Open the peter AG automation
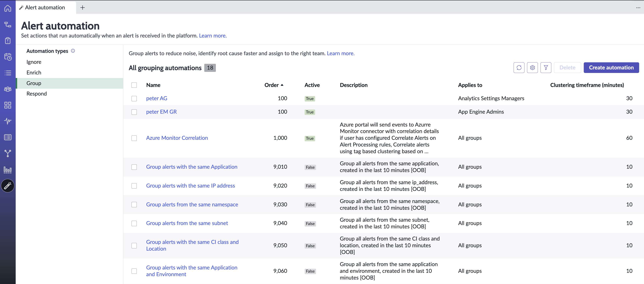 click(157, 99)
